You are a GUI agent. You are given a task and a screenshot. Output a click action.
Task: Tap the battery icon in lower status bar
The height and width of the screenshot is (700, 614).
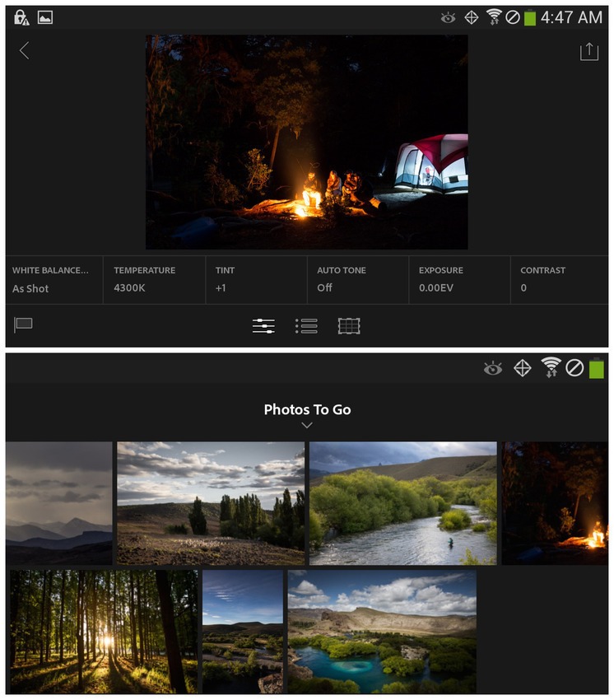pyautogui.click(x=597, y=369)
